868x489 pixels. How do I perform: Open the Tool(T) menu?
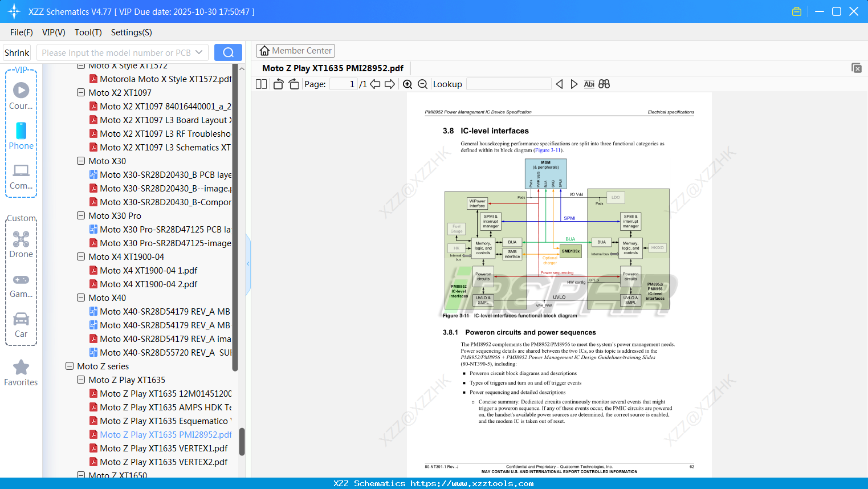click(x=88, y=32)
